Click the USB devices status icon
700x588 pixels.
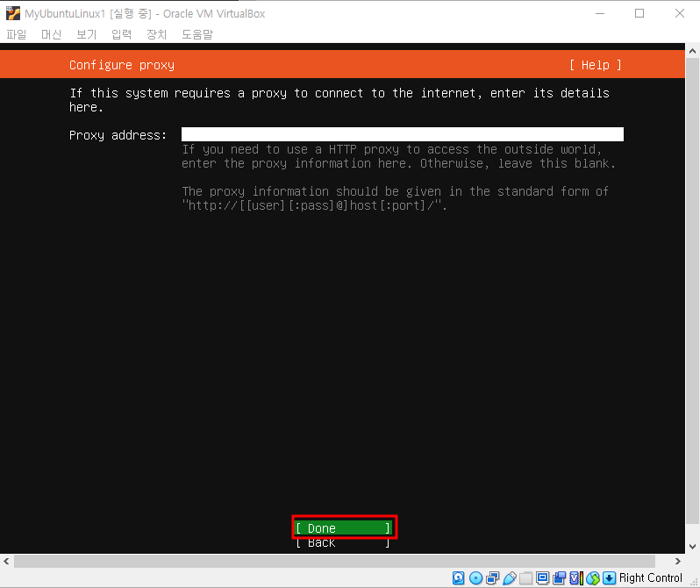[510, 577]
